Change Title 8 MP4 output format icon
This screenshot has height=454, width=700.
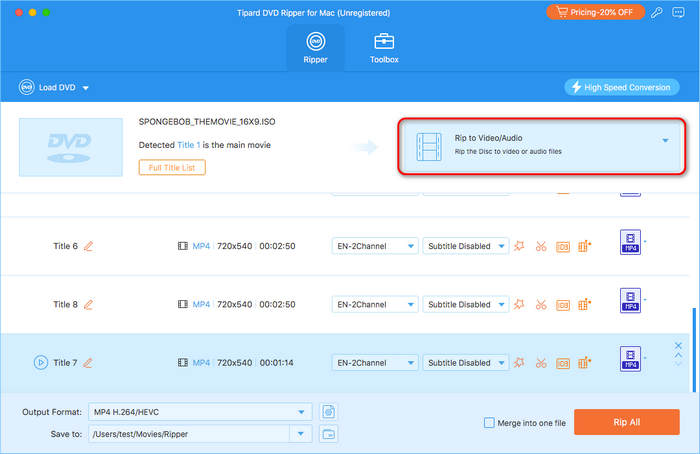click(630, 300)
